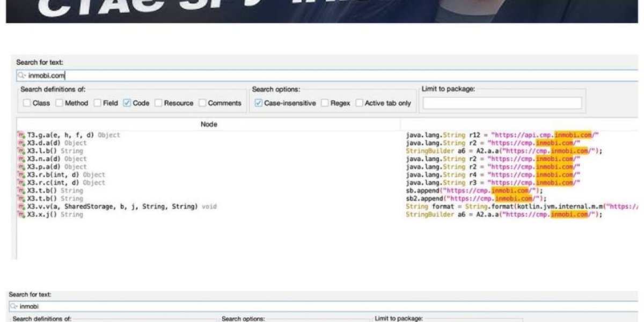
Task: Enable the Resource search checkbox
Action: point(158,103)
